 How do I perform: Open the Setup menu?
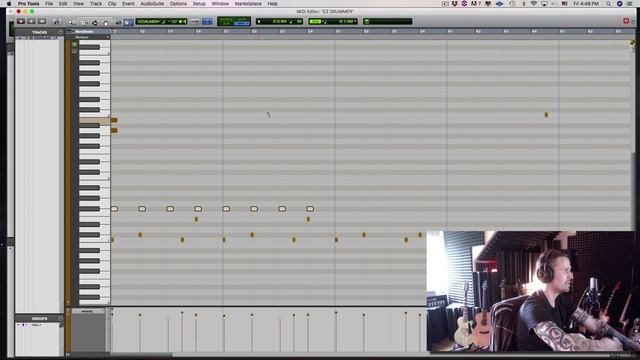[199, 4]
